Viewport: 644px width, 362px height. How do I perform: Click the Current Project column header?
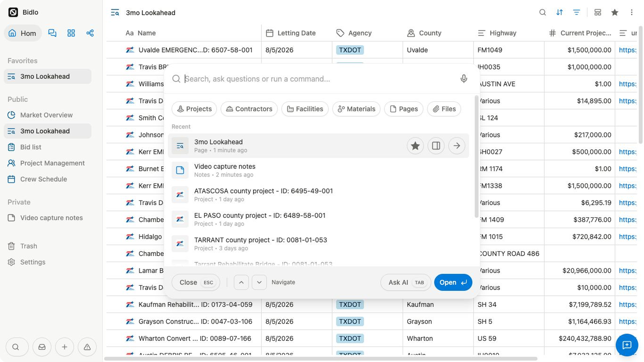580,33
